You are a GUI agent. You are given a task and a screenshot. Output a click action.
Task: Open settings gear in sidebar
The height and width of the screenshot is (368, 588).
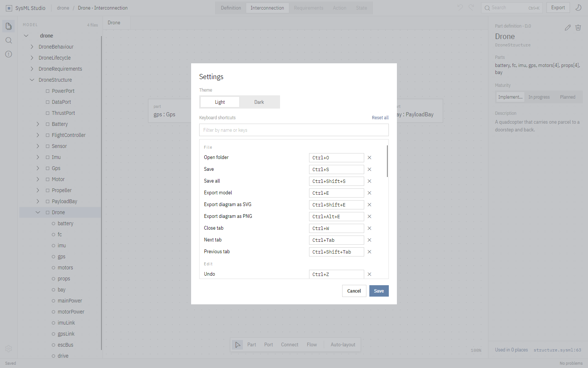(x=8, y=348)
